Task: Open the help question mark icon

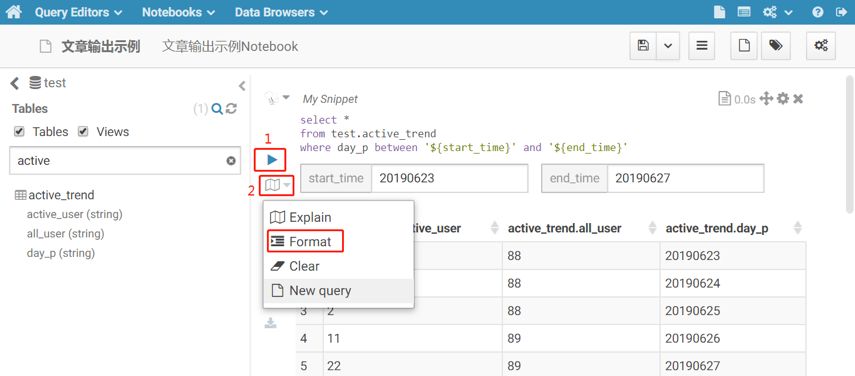Action: pyautogui.click(x=817, y=12)
